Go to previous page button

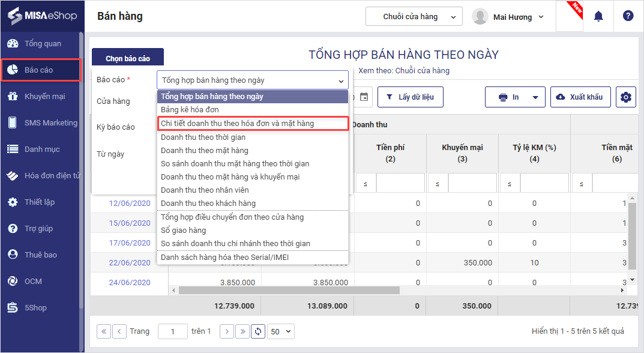pyautogui.click(x=119, y=331)
